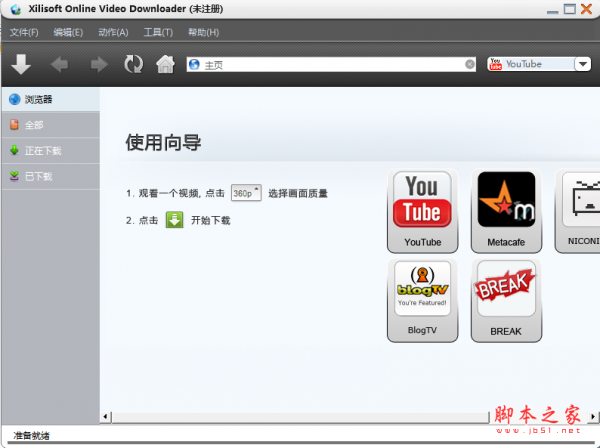Click the YouTube site selector box

coord(539,64)
